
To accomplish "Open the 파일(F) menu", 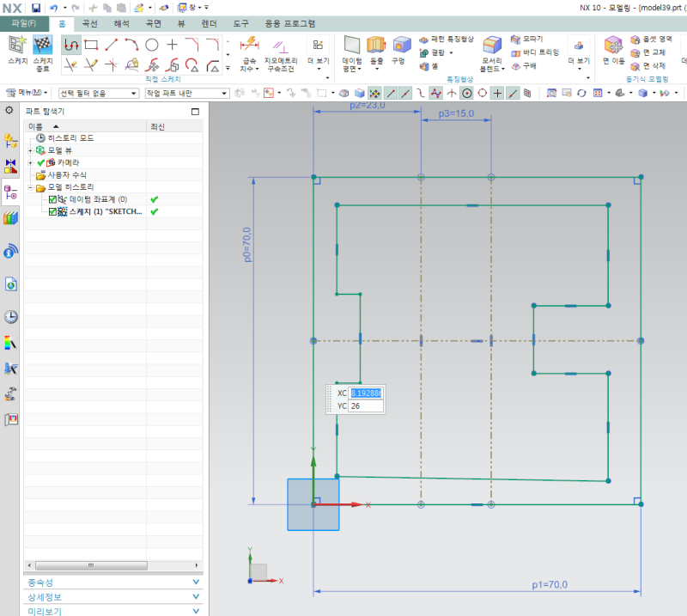I will pos(24,23).
